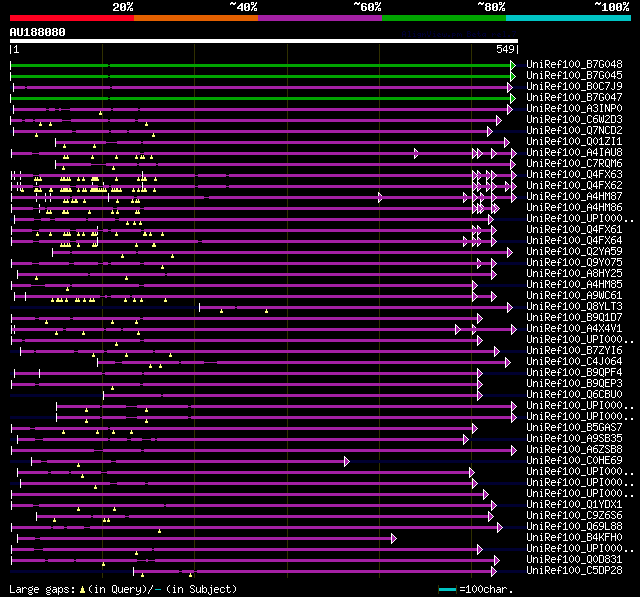Select the white AU188080 query sequence bar
The width and height of the screenshot is (640, 597).
[x=264, y=41]
